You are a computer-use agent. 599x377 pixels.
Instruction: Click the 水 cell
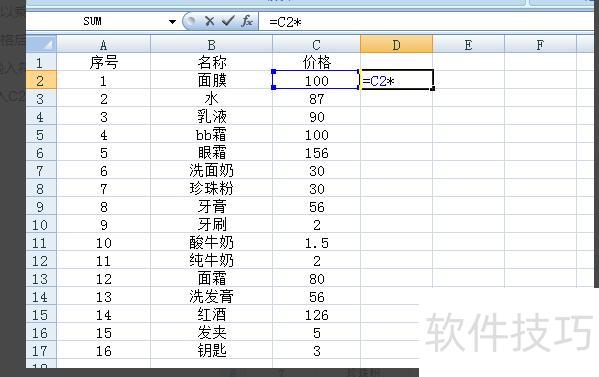point(212,99)
